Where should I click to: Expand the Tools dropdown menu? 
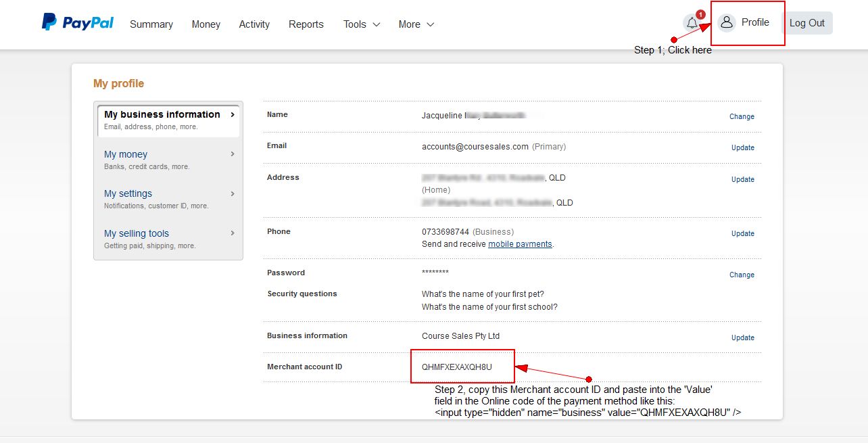point(362,24)
